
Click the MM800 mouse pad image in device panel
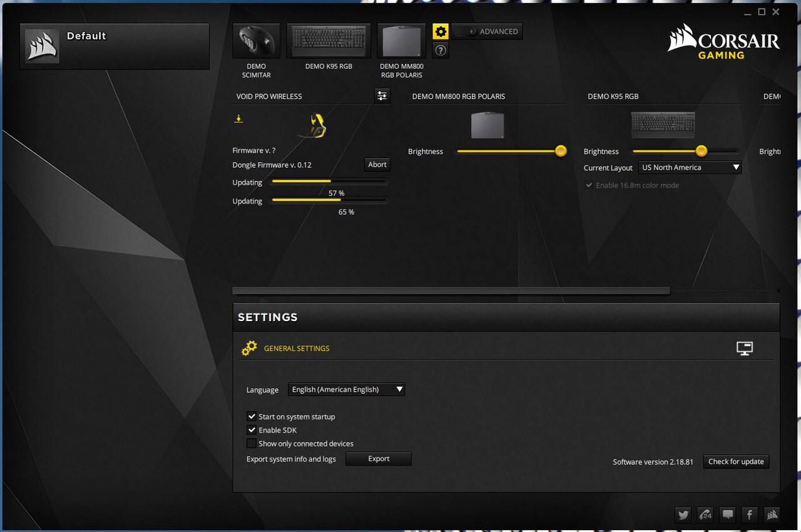coord(487,125)
